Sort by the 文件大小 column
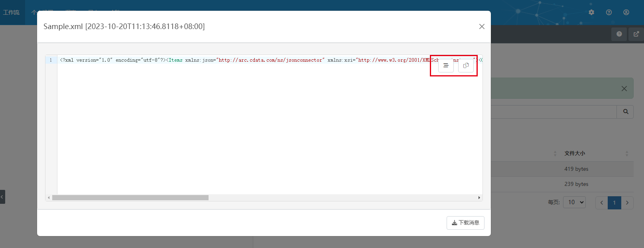The image size is (644, 248). pos(575,153)
